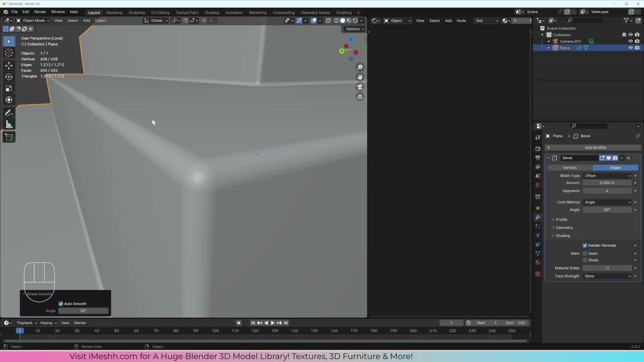Select the Select Box tool
The width and height of the screenshot is (644, 362).
coord(9,42)
